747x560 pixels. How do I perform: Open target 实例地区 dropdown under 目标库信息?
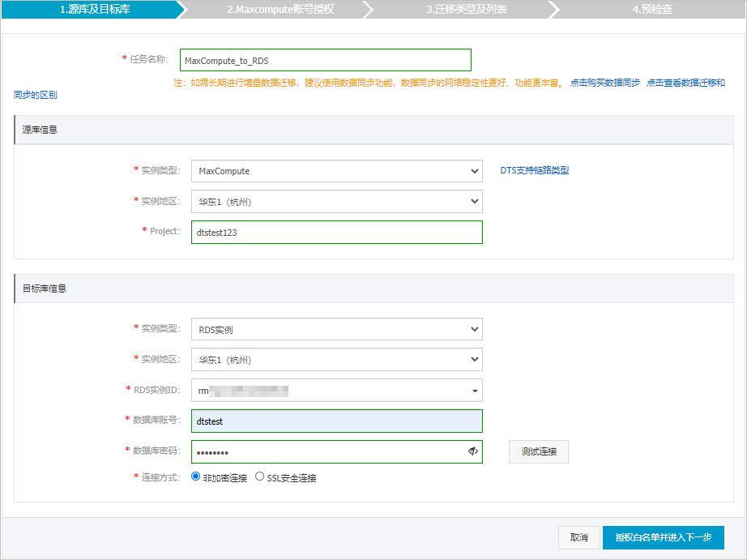click(x=337, y=360)
